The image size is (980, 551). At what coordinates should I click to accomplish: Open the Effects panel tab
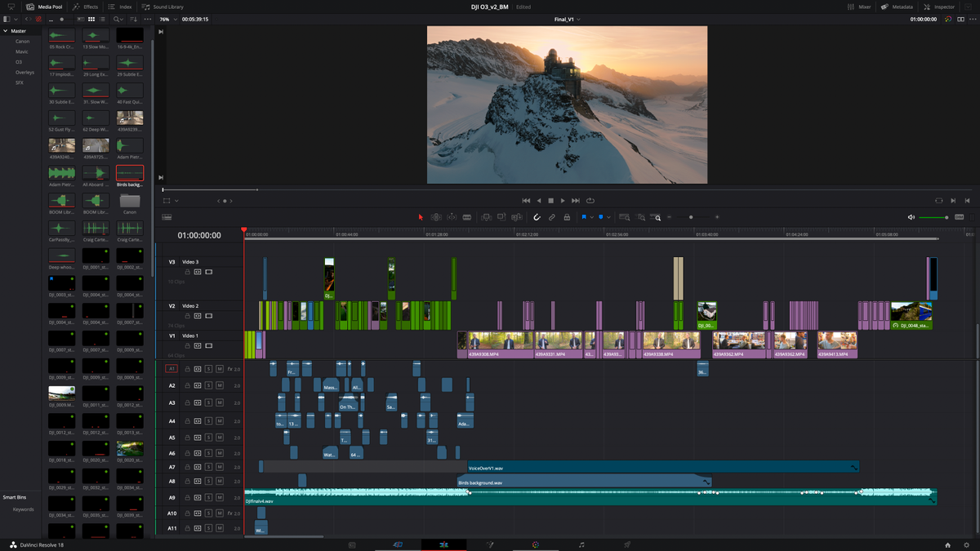point(85,7)
